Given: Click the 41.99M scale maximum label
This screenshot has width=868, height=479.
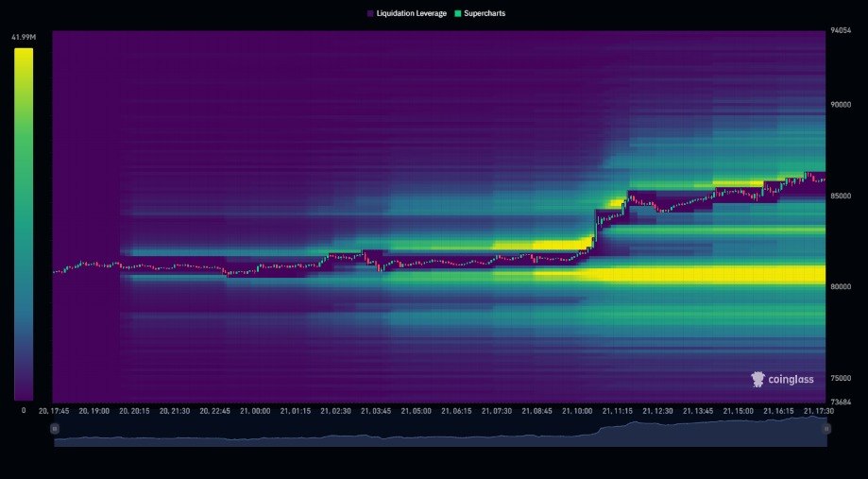Looking at the screenshot, I should tap(24, 38).
